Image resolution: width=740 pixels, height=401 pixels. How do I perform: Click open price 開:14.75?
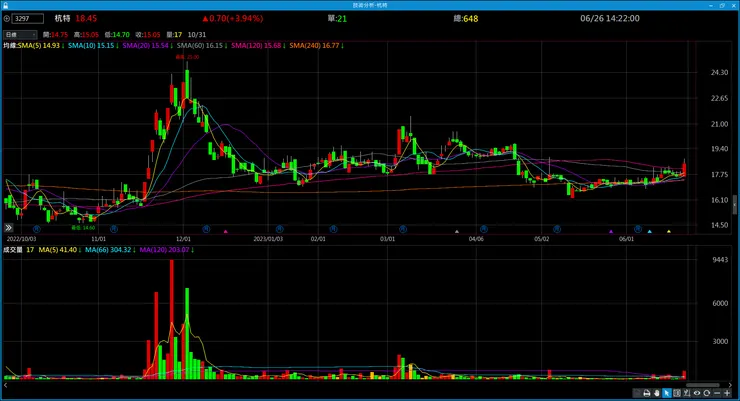pos(55,34)
